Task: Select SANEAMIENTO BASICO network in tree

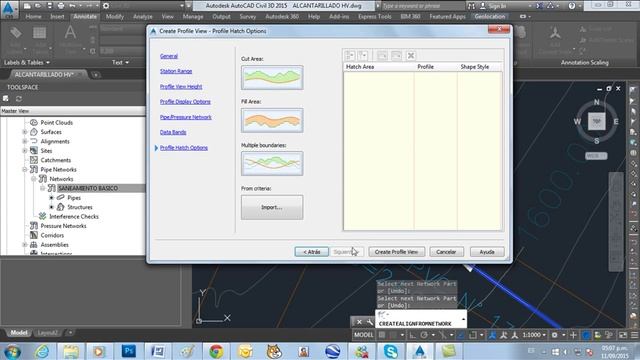Action: (88, 188)
